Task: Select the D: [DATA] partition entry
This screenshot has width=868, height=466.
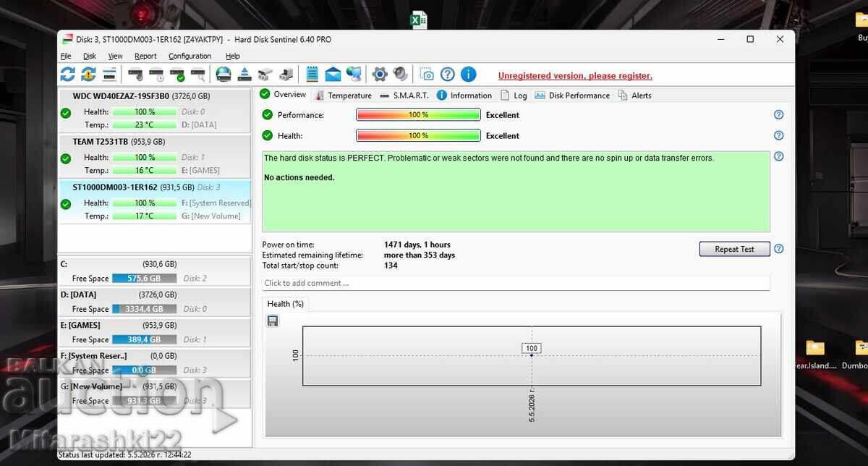Action: click(155, 301)
